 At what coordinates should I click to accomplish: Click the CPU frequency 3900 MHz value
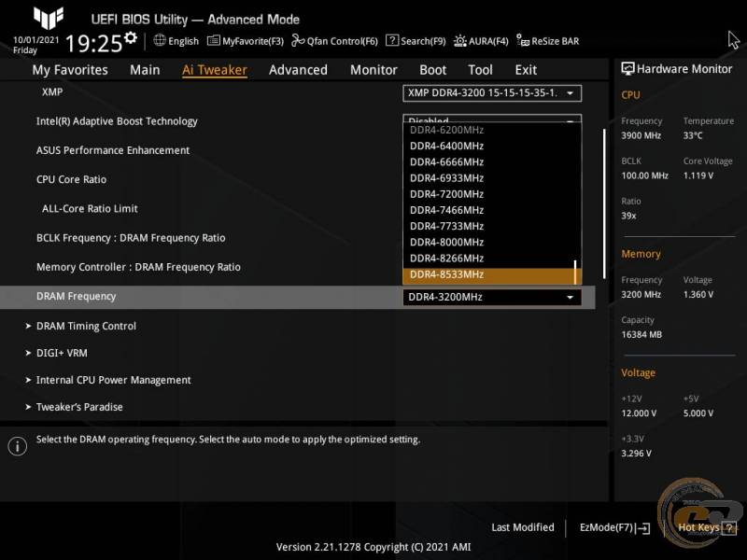tap(641, 135)
